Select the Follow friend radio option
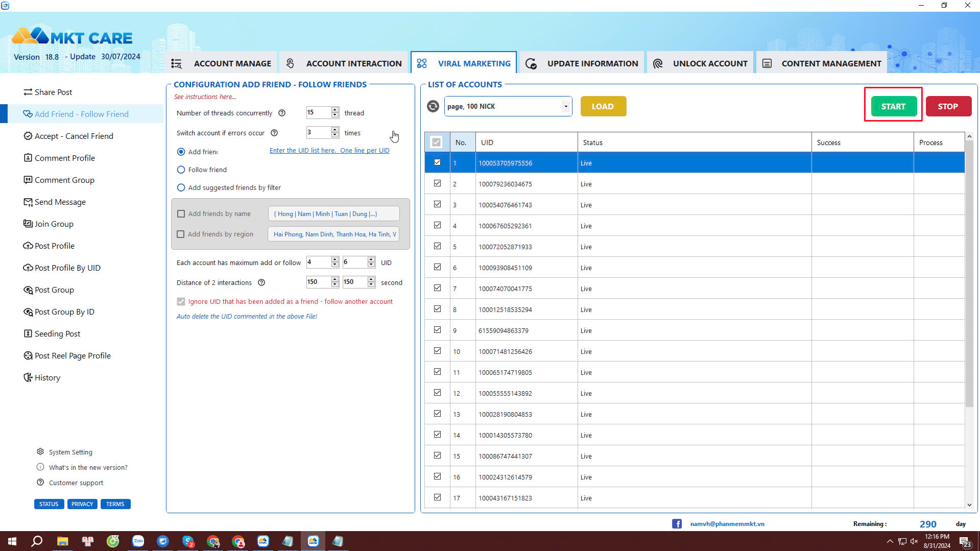This screenshot has width=980, height=551. click(x=181, y=170)
